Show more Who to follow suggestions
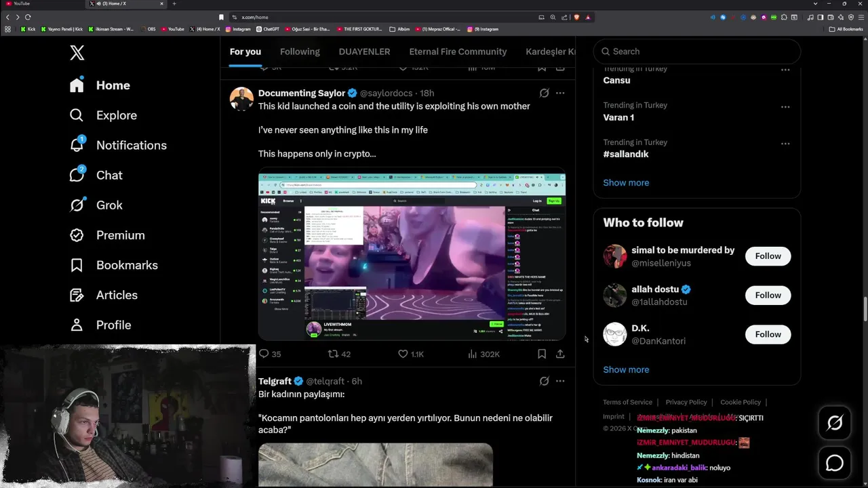The width and height of the screenshot is (868, 488). (x=626, y=369)
